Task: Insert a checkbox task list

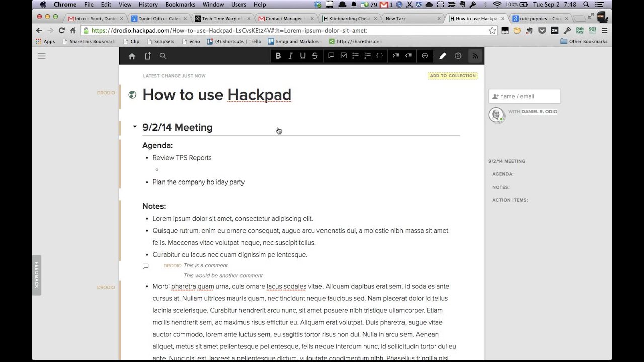Action: click(x=344, y=56)
